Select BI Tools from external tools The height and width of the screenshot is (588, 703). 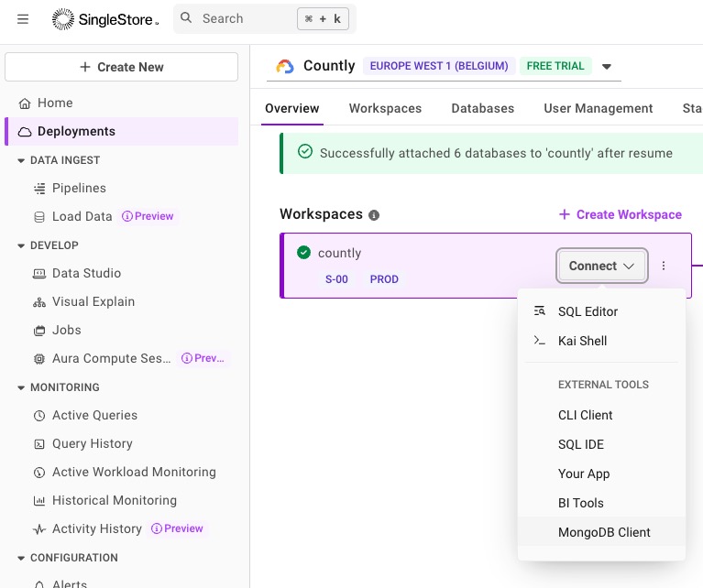pos(601,504)
